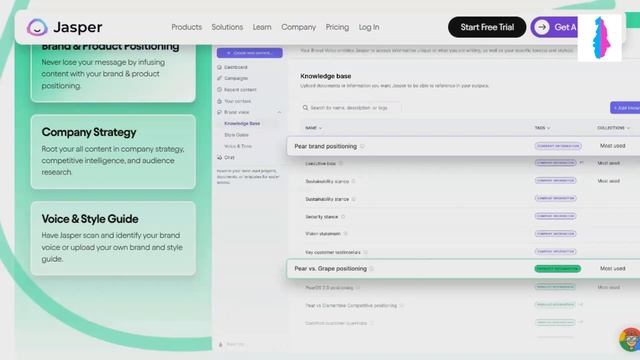Open the Pear brand positioning row
The width and height of the screenshot is (640, 360).
coord(463,146)
